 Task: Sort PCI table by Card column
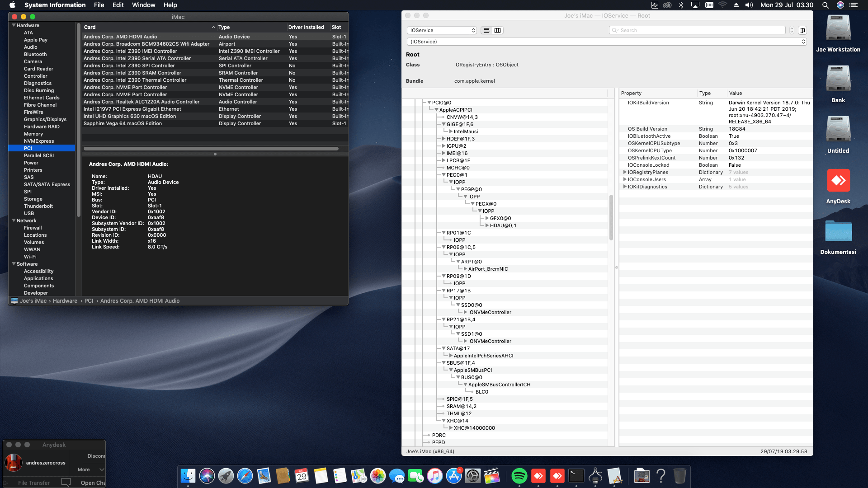[x=149, y=27]
